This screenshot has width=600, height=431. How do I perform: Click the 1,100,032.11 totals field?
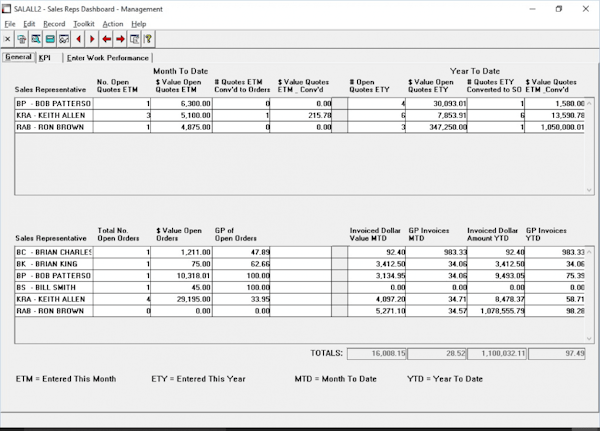pyautogui.click(x=497, y=354)
